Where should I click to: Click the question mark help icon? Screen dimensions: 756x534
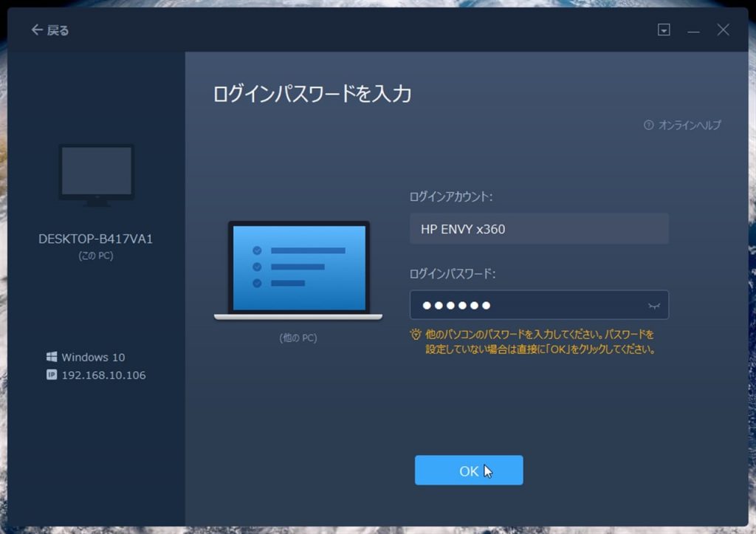(648, 126)
